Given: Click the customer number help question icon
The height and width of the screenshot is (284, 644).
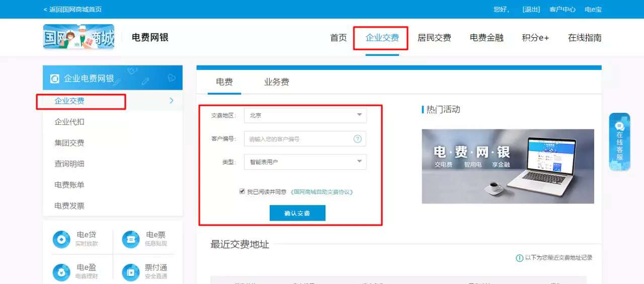Looking at the screenshot, I should click(x=357, y=139).
